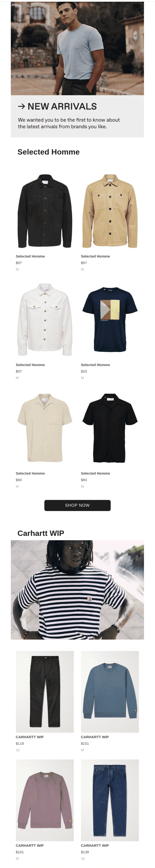View the black Carhartt WIP trousers

pos(45,692)
